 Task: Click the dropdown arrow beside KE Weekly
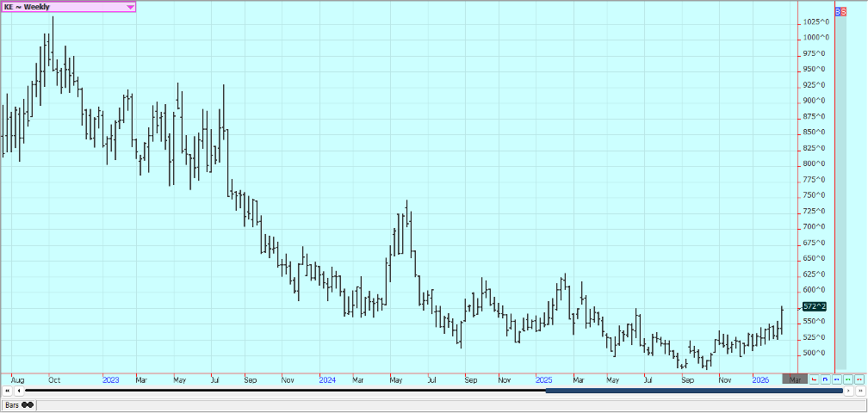coord(130,7)
